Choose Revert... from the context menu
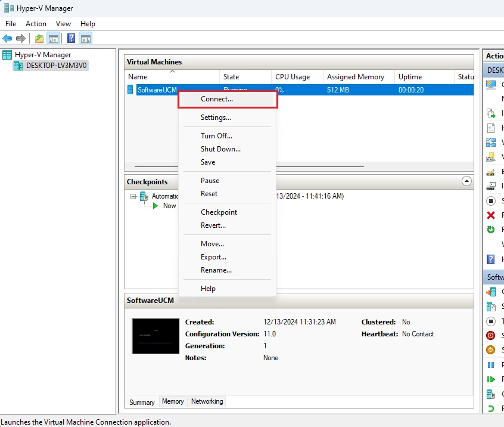504x427 pixels. pos(227,225)
